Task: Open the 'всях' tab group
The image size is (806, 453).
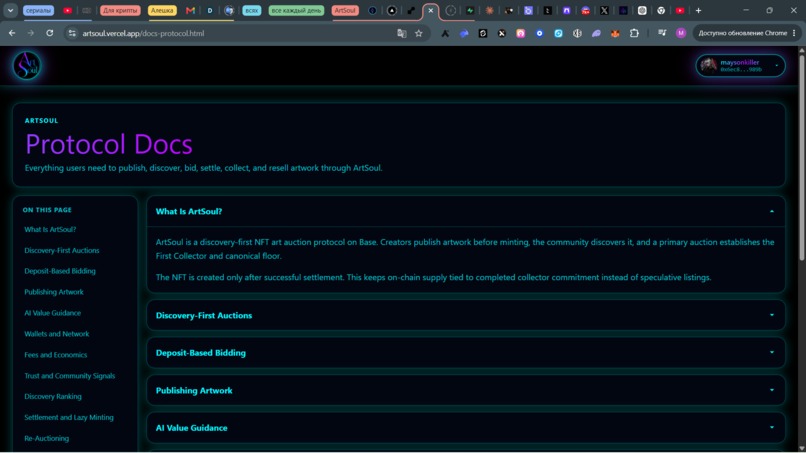Action: tap(251, 10)
